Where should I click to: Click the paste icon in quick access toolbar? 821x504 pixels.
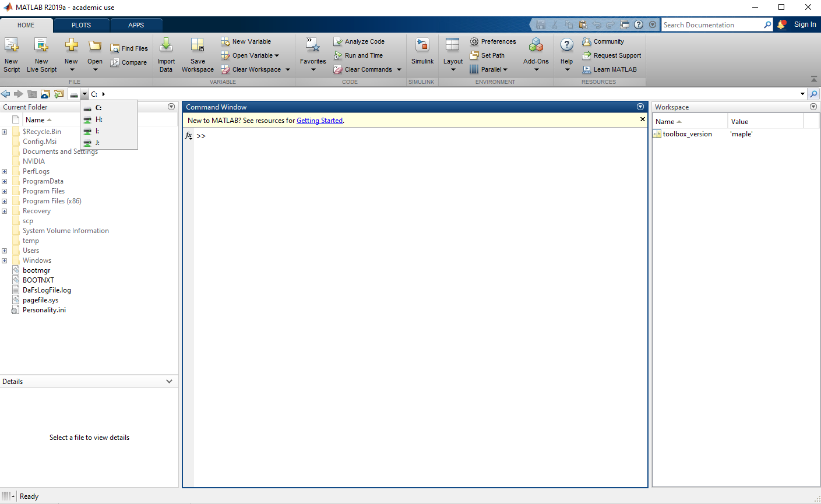pyautogui.click(x=583, y=24)
